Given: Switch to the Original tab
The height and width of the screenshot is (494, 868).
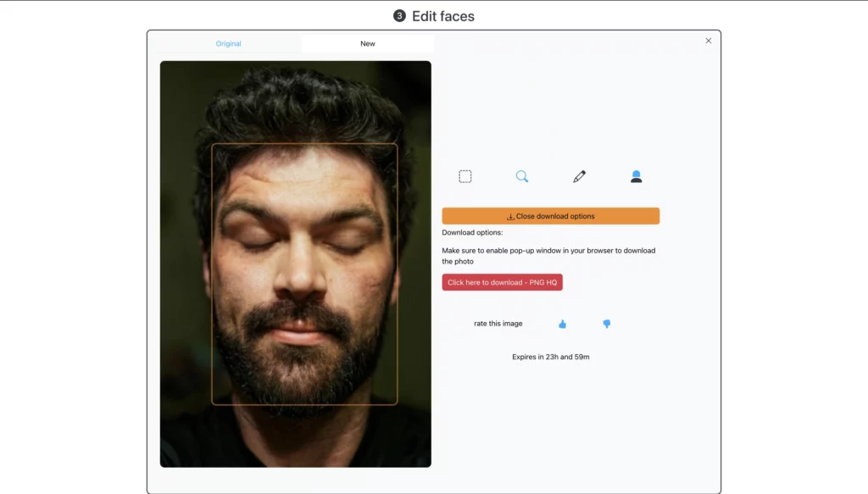Looking at the screenshot, I should pos(228,42).
